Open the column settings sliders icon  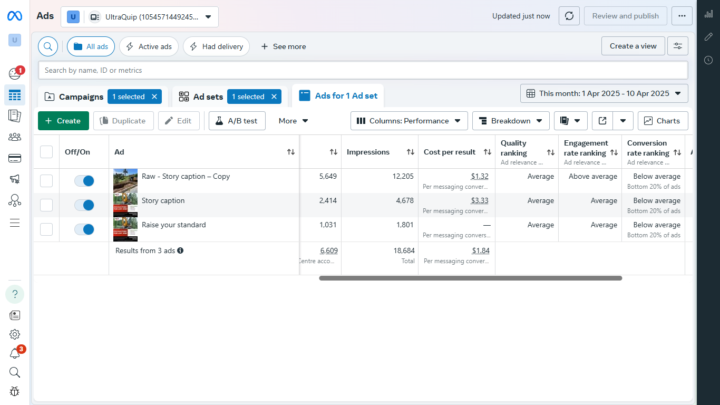point(679,46)
